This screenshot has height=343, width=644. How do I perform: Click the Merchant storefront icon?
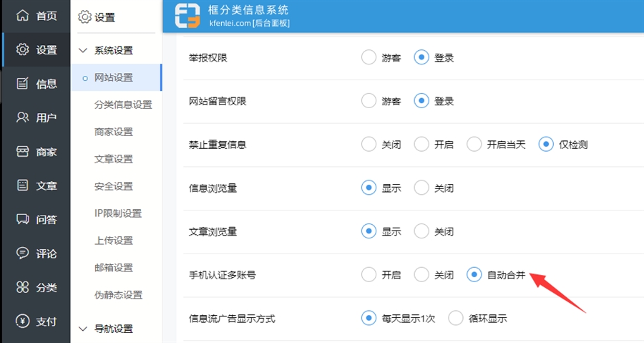pyautogui.click(x=23, y=151)
